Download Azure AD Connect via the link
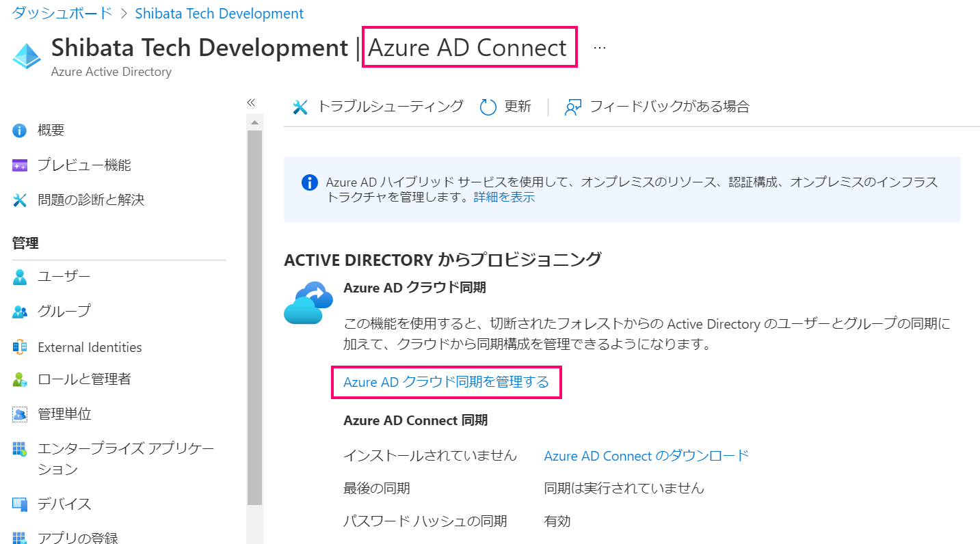 (x=646, y=455)
